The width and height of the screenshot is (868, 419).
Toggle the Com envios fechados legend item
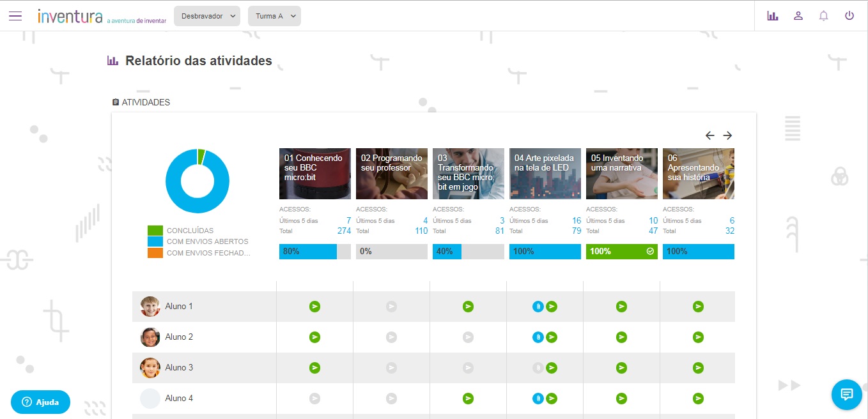click(207, 253)
